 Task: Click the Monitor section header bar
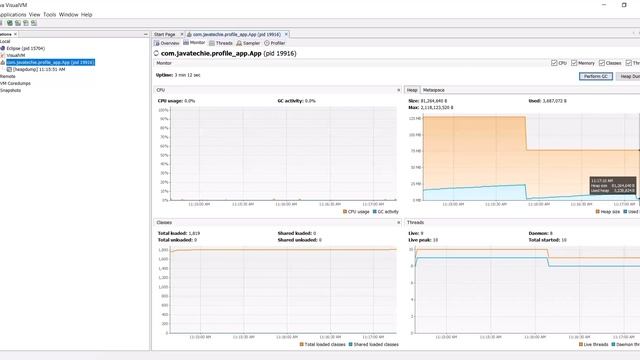[x=397, y=63]
